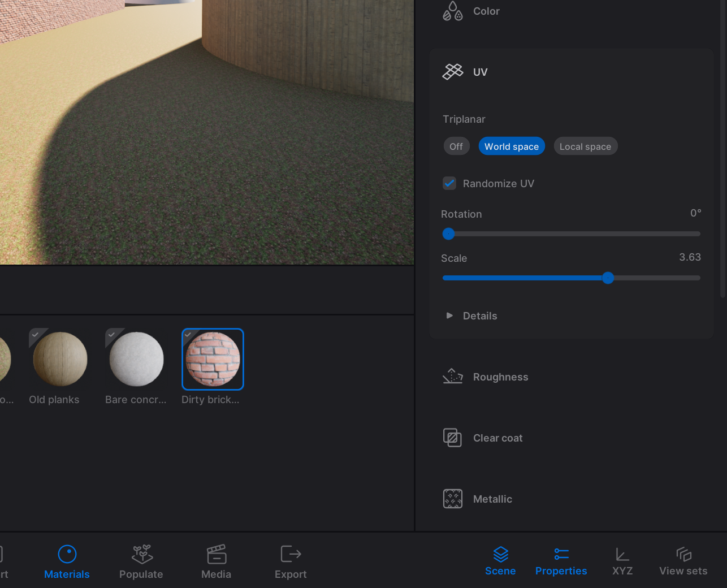727x588 pixels.
Task: Click the Scale slider handle
Action: pyautogui.click(x=608, y=278)
